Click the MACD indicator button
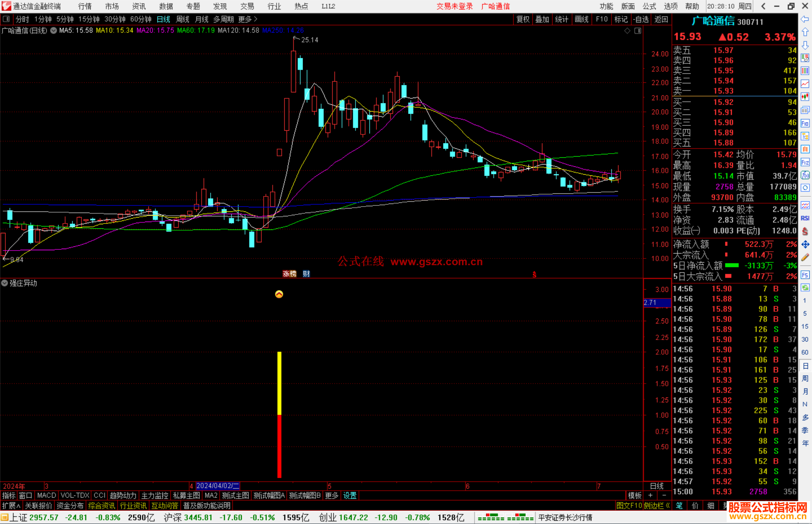 click(x=46, y=495)
